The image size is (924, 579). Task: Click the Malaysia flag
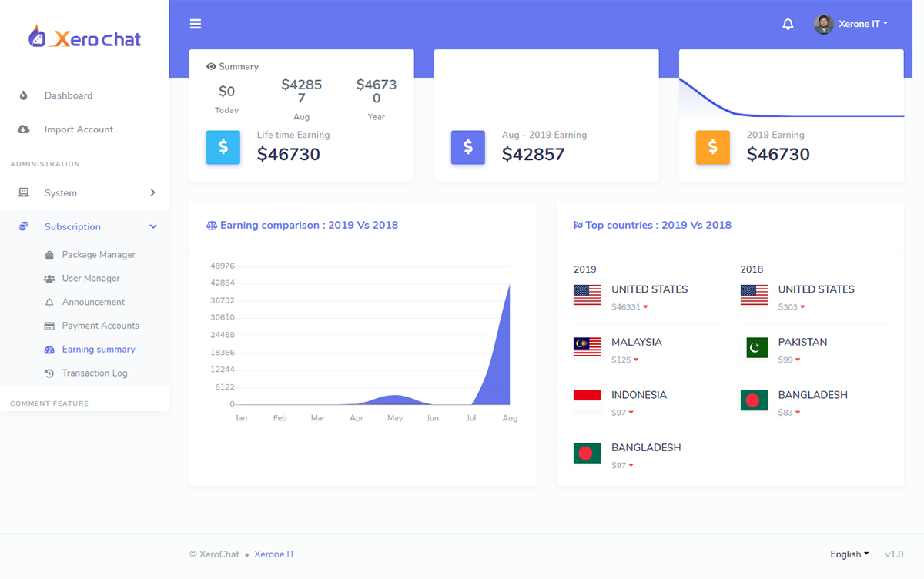point(587,348)
